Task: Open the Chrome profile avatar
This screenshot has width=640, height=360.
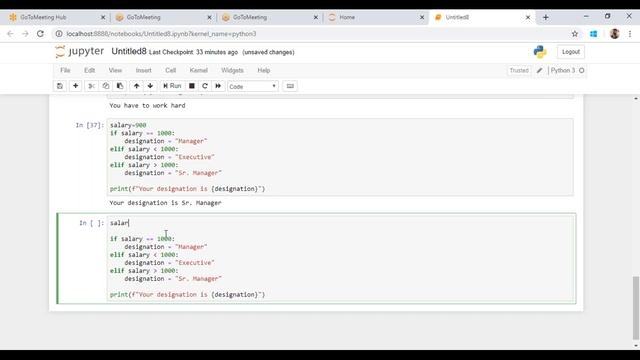Action: tap(614, 34)
